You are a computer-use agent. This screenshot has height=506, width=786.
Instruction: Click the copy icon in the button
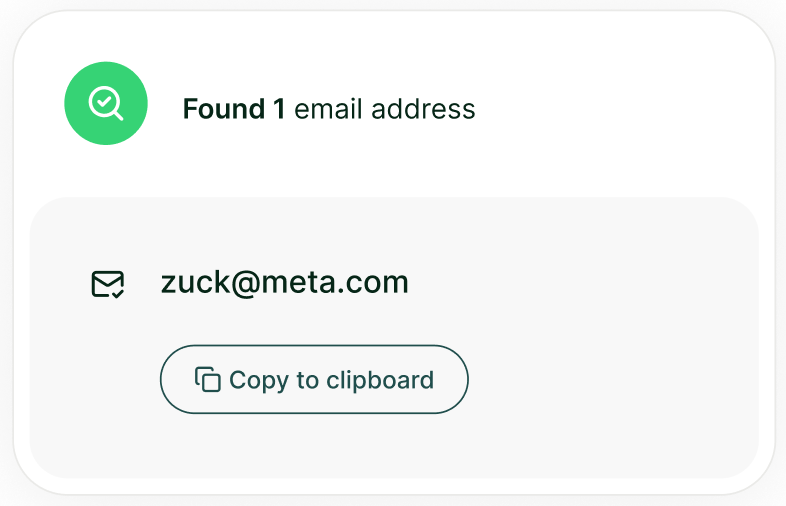[x=207, y=380]
